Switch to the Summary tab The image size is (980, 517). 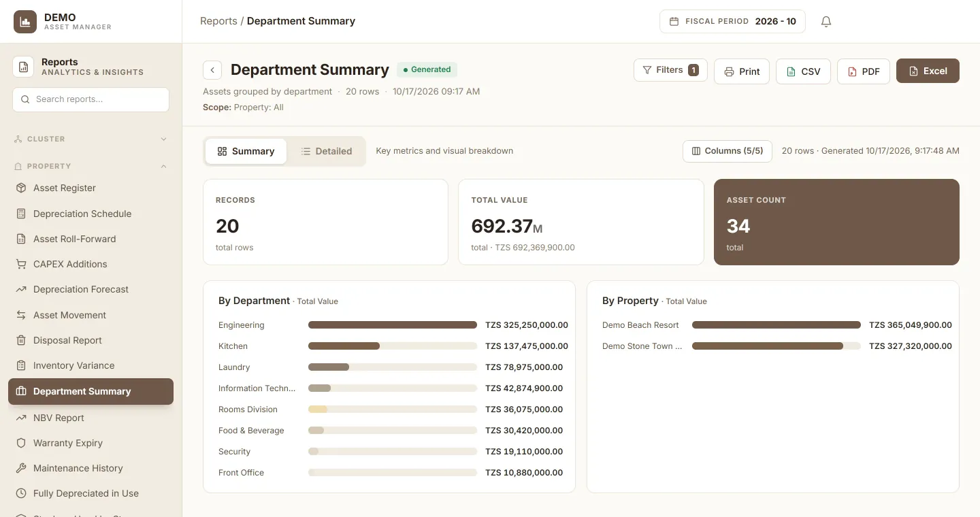pyautogui.click(x=246, y=151)
